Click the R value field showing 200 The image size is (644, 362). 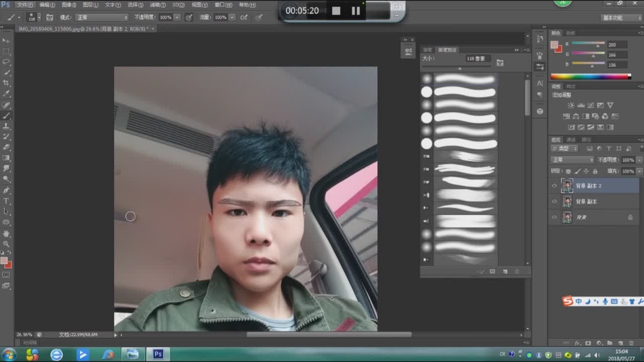[x=618, y=45]
